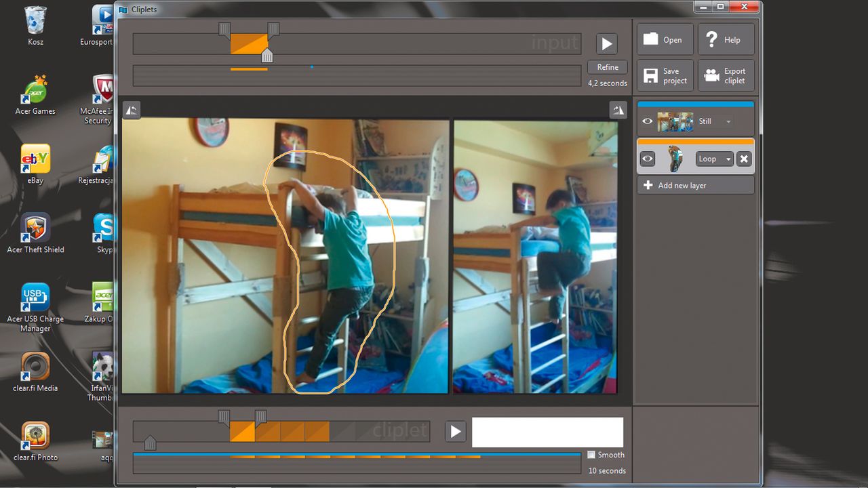Select the Loop layer thumbnail

point(675,159)
